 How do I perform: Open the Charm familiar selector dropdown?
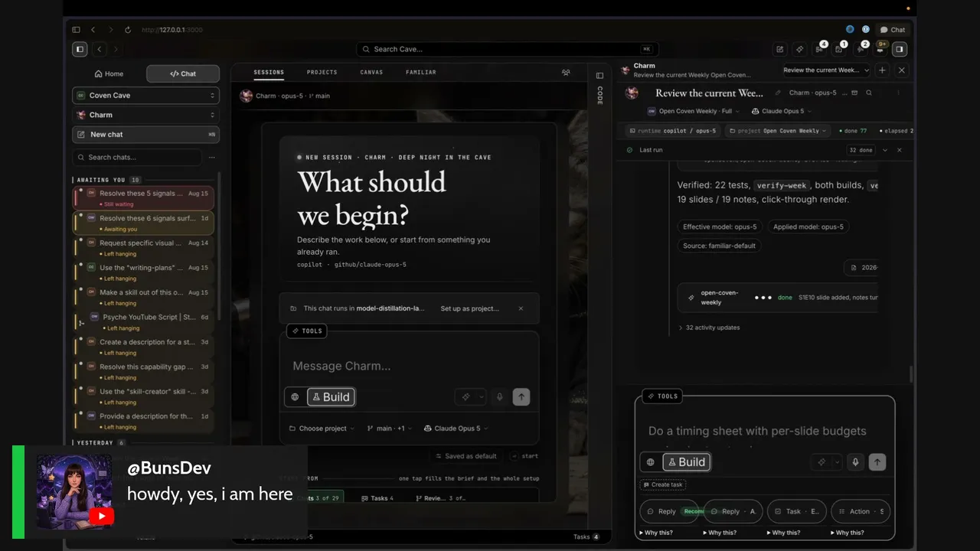tap(145, 115)
